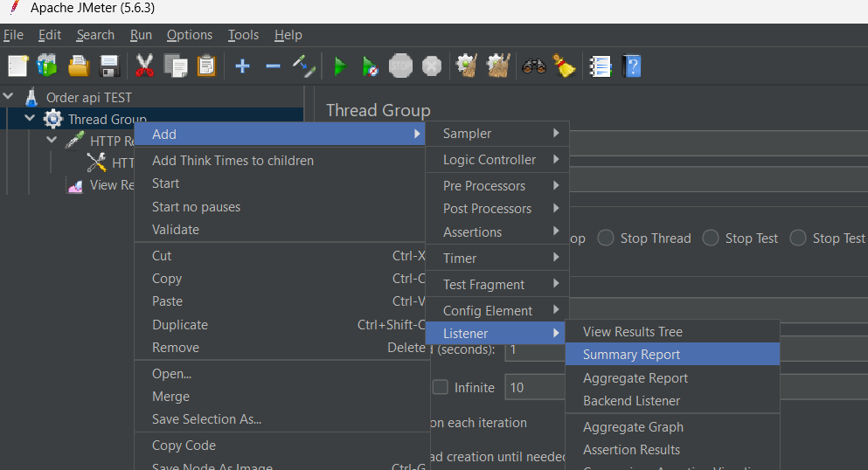Viewport: 868px width, 470px height.
Task: Click the Clear All double broom icon
Action: tap(498, 66)
